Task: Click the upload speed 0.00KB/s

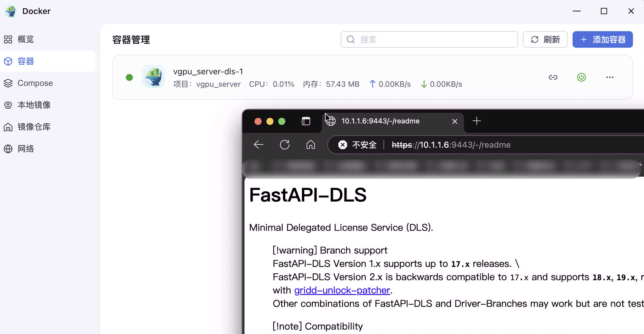Action: tap(390, 84)
